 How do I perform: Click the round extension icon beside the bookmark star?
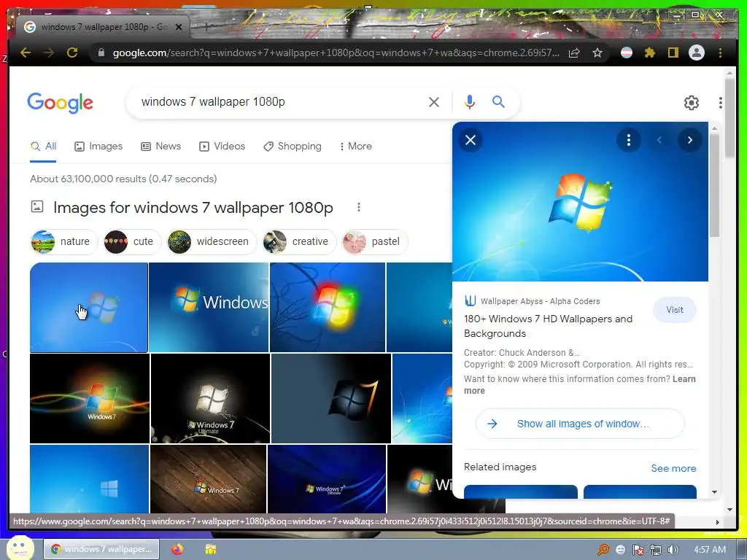pos(627,52)
